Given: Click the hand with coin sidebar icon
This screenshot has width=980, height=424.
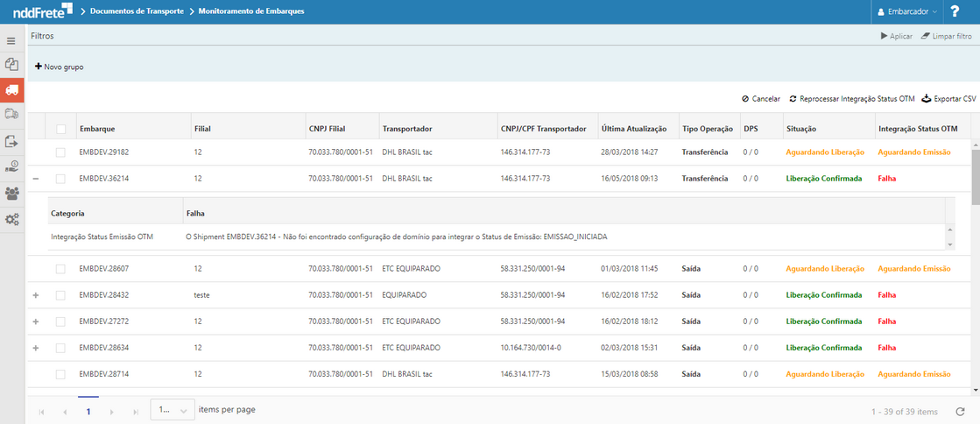Looking at the screenshot, I should coord(11,166).
